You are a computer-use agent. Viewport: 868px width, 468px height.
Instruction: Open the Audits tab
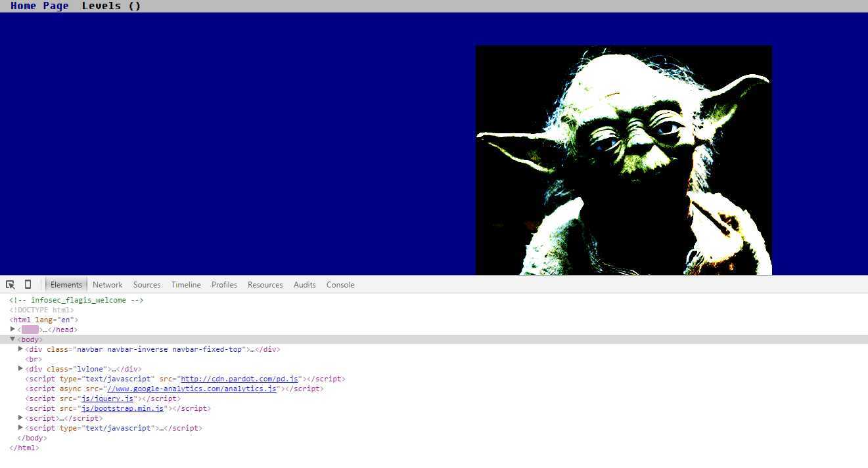pyautogui.click(x=304, y=285)
